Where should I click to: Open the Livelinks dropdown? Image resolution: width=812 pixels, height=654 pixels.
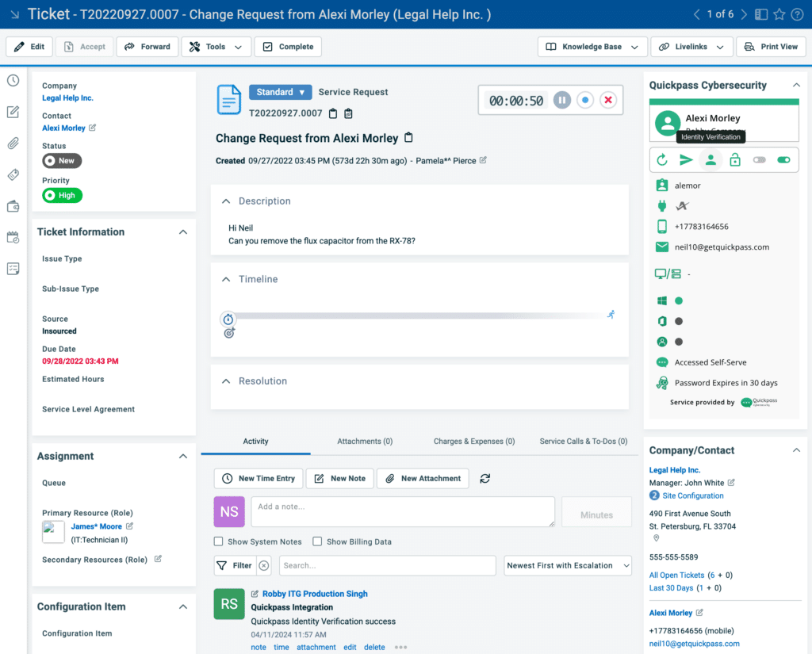[691, 47]
